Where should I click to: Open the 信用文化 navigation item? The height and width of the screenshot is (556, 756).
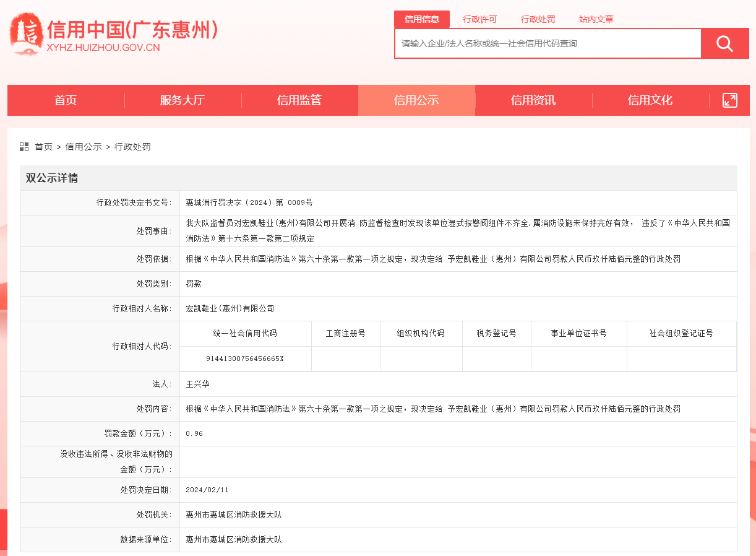pos(650,100)
